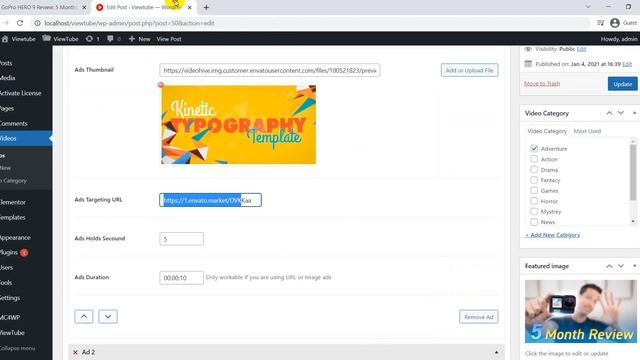The height and width of the screenshot is (360, 640).
Task: Click the Ads Targeting URL field
Action: pos(210,200)
